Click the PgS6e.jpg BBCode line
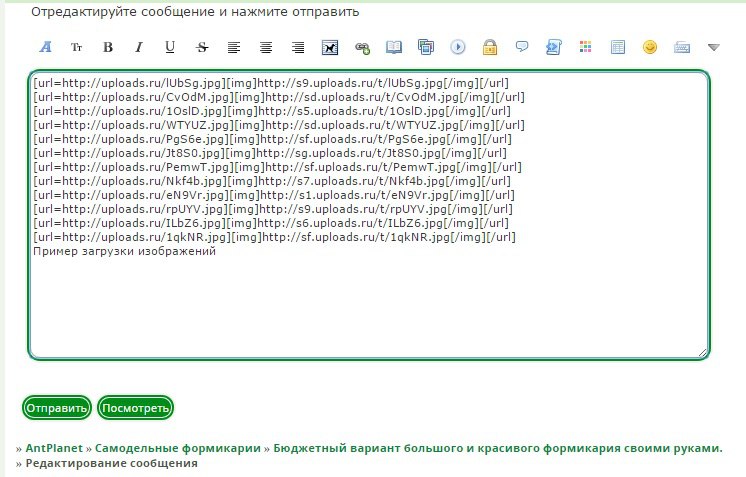Screen dimensions: 746x477 pos(272,139)
